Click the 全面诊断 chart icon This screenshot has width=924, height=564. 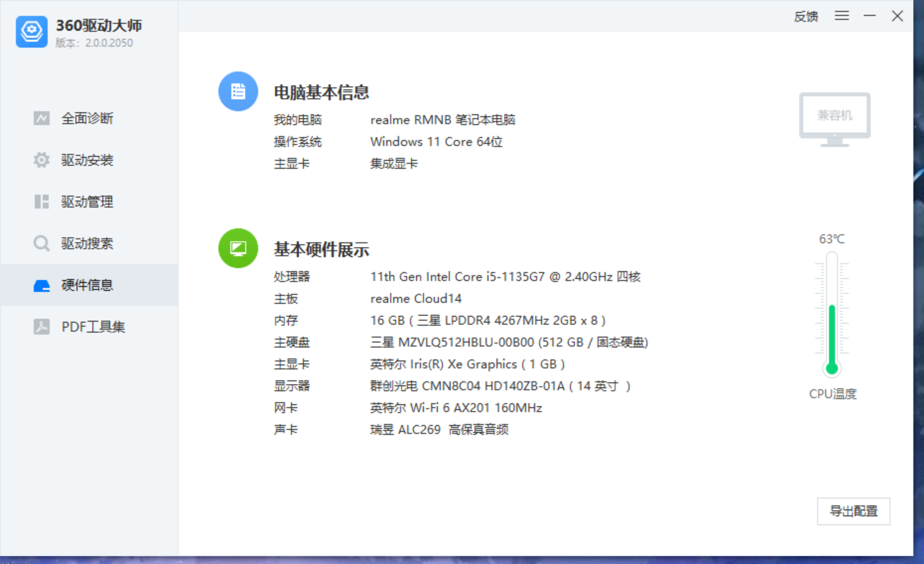[42, 118]
